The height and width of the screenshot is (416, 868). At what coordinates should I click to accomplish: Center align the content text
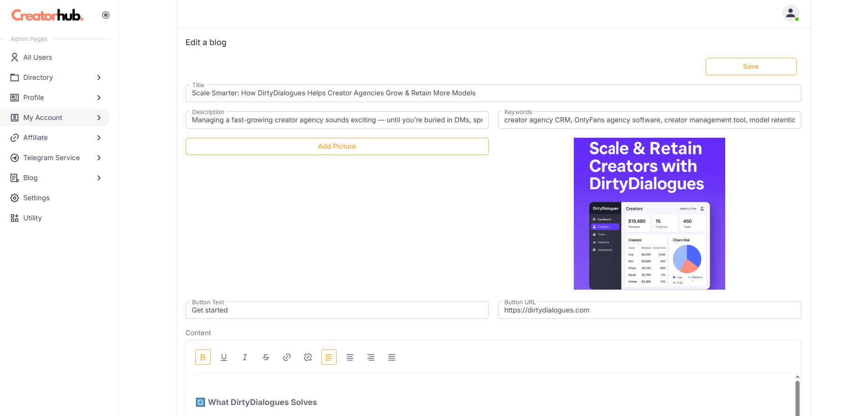click(x=350, y=357)
